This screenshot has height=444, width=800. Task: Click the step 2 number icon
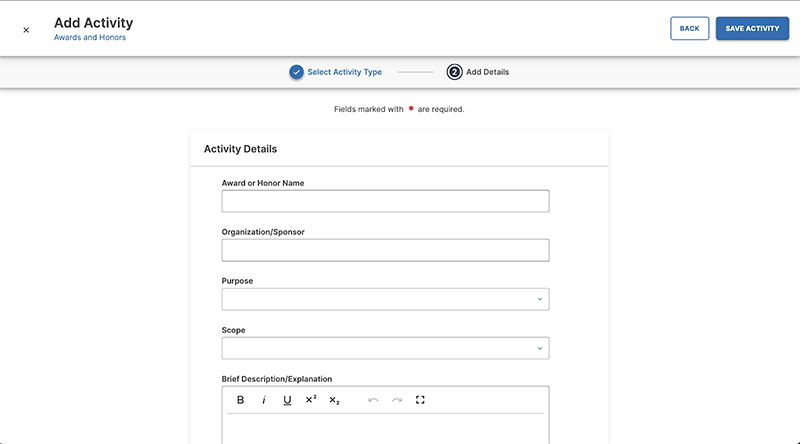pyautogui.click(x=455, y=72)
